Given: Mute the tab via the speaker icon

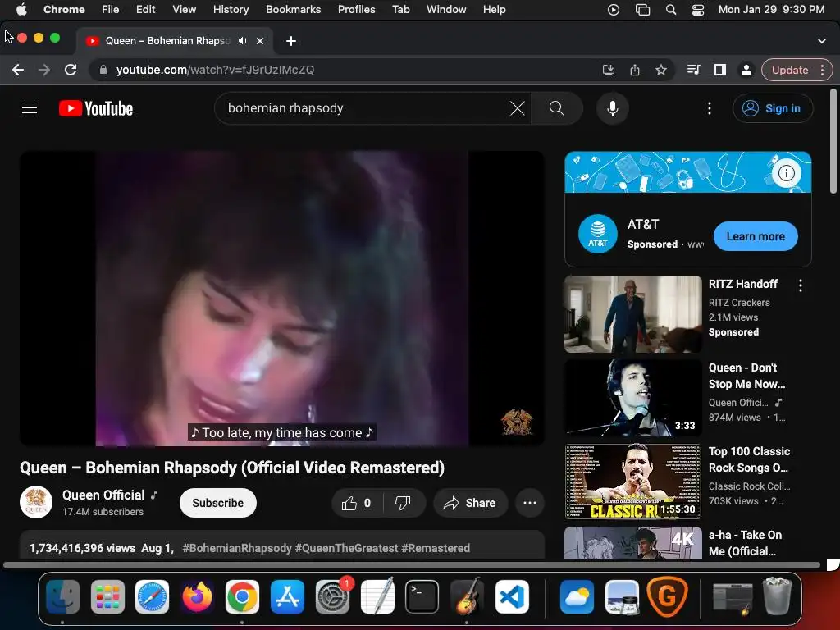Looking at the screenshot, I should [243, 41].
